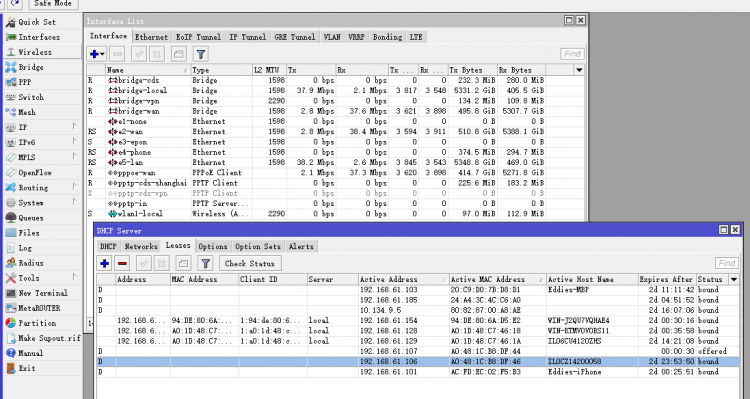The height and width of the screenshot is (399, 750).
Task: Click Make Supout.rif
Action: (49, 338)
